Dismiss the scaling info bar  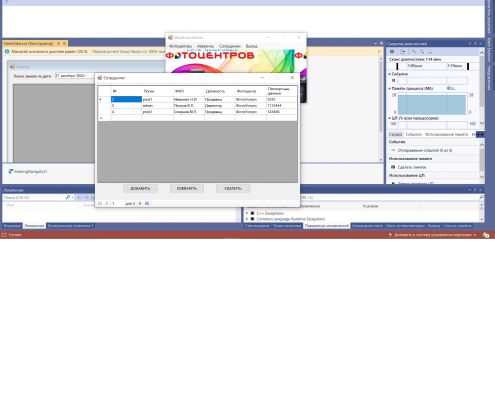point(379,52)
